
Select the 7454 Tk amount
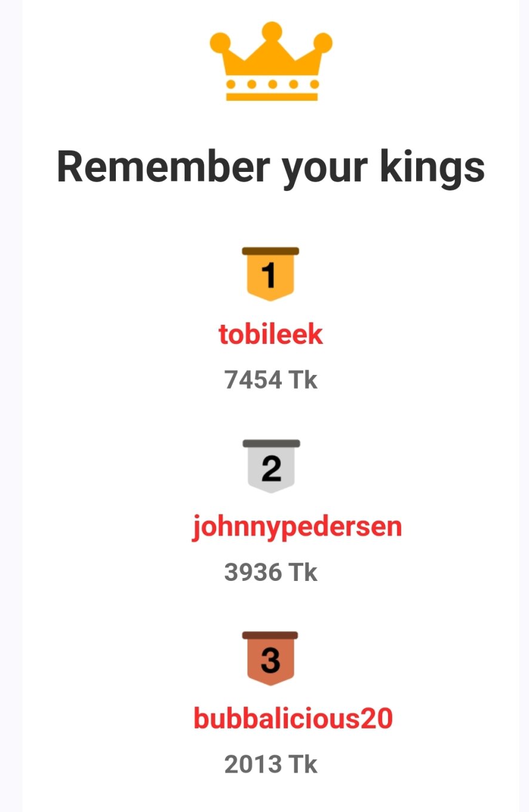point(271,380)
